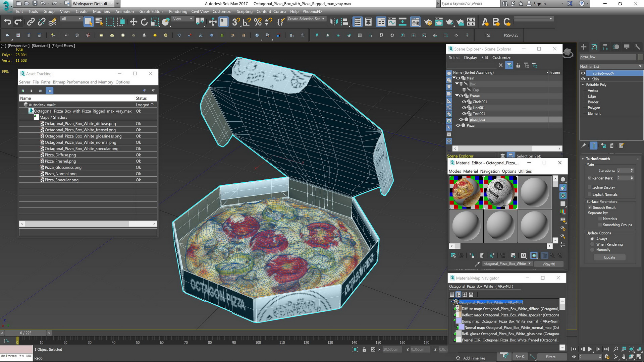Open the Material Editor Utilities menu

click(525, 171)
